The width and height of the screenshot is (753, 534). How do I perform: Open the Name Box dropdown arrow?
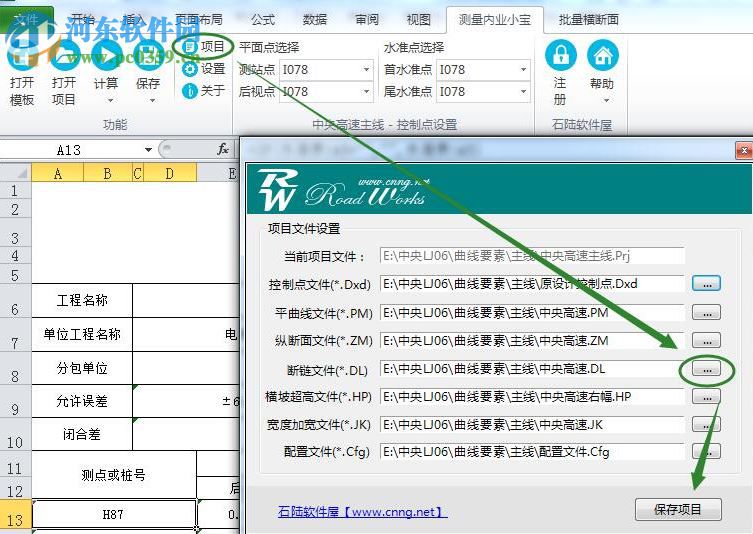[148, 150]
